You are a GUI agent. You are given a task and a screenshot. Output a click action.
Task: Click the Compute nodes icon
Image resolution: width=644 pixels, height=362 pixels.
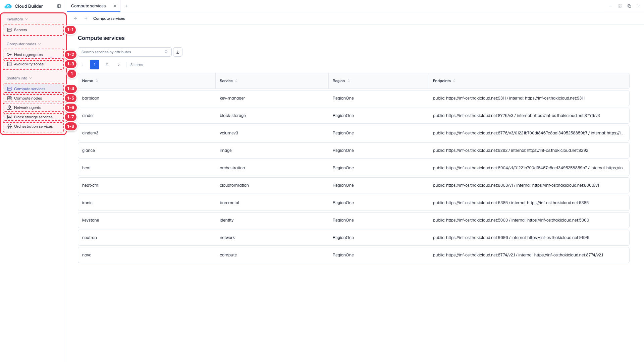(x=9, y=98)
